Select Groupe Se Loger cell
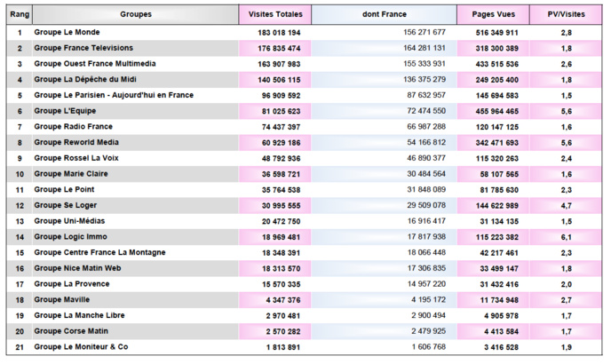611x364 pixels. pyautogui.click(x=67, y=206)
